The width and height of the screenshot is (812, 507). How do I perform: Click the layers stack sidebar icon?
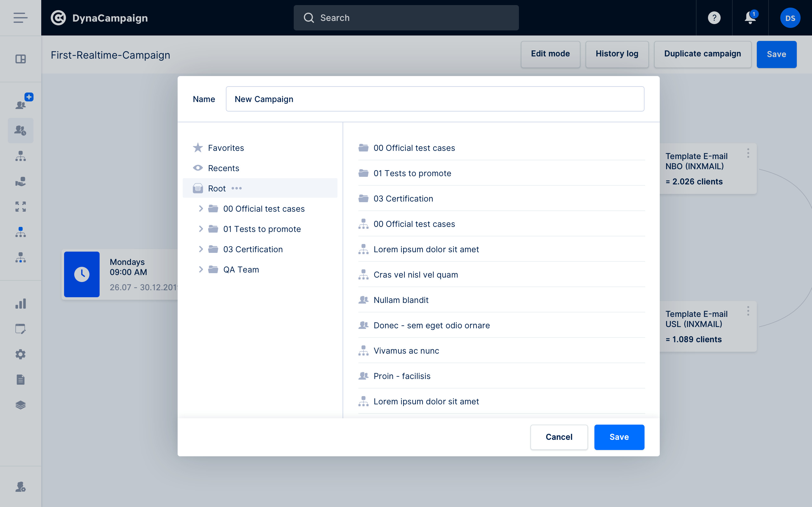pyautogui.click(x=21, y=405)
